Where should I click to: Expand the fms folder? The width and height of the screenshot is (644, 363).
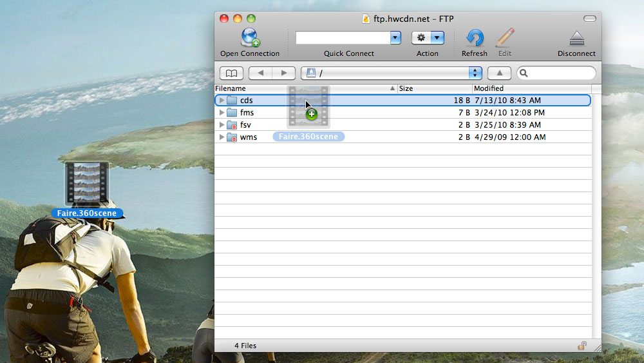click(222, 113)
